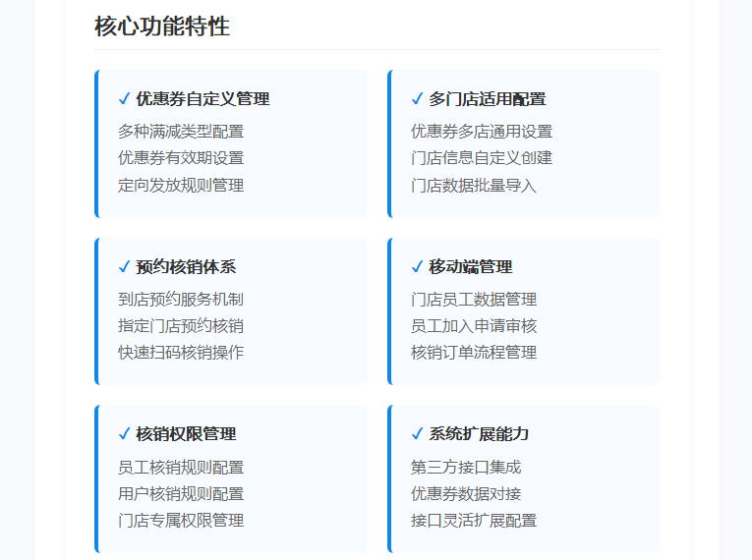752x560 pixels.
Task: Select the text 门店员工数据管理
Action: pyautogui.click(x=474, y=300)
